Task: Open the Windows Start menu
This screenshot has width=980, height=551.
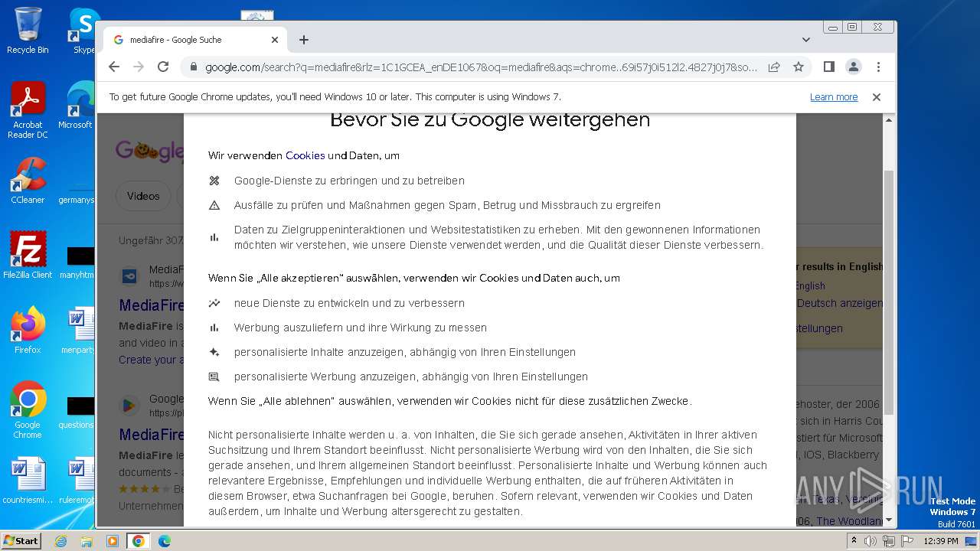Action: 21,540
